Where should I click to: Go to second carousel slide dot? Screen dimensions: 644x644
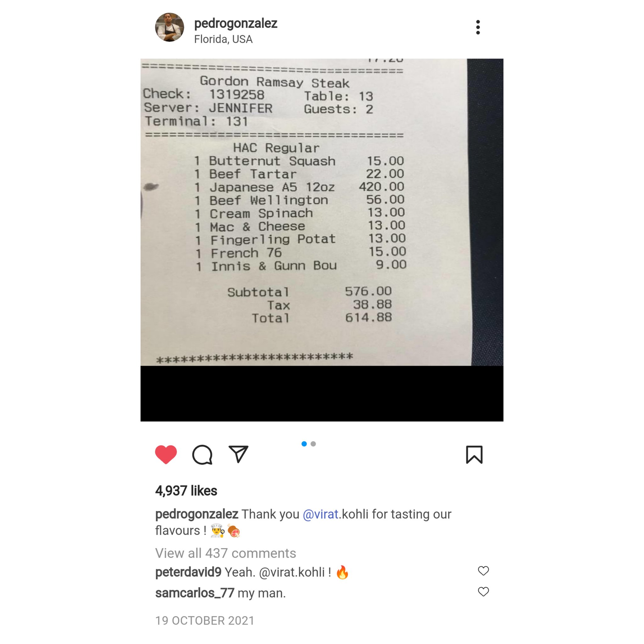tap(313, 444)
